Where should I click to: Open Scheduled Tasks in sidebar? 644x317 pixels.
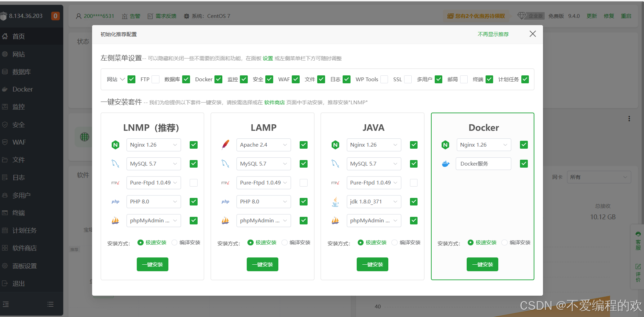coord(32,230)
